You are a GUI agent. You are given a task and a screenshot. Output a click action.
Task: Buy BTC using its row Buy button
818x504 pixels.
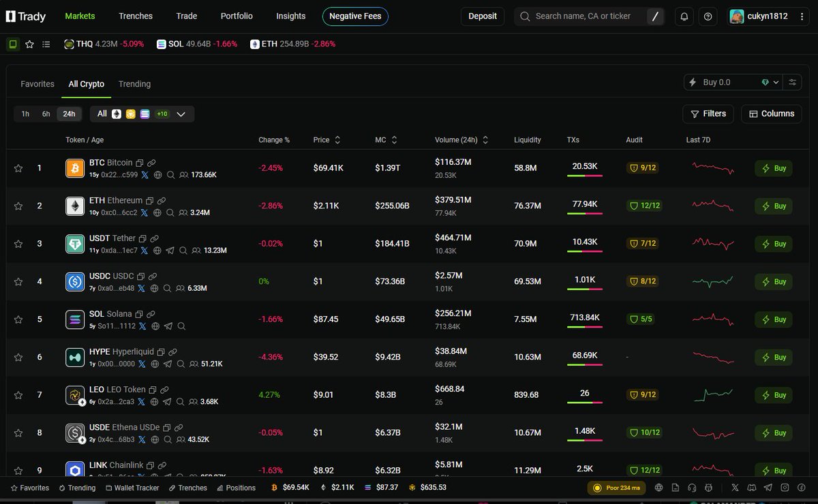[774, 168]
